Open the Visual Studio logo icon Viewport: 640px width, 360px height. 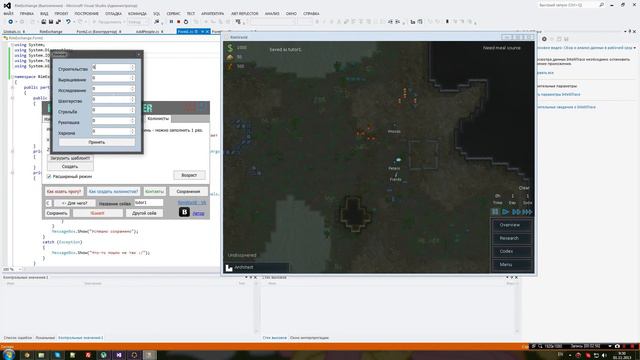click(x=7, y=6)
